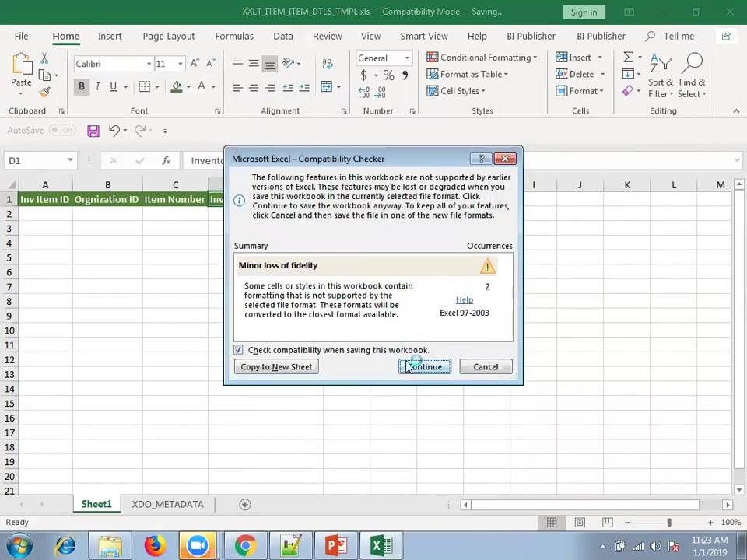Viewport: 747px width, 560px height.
Task: Open the Help link in dialog
Action: click(464, 300)
